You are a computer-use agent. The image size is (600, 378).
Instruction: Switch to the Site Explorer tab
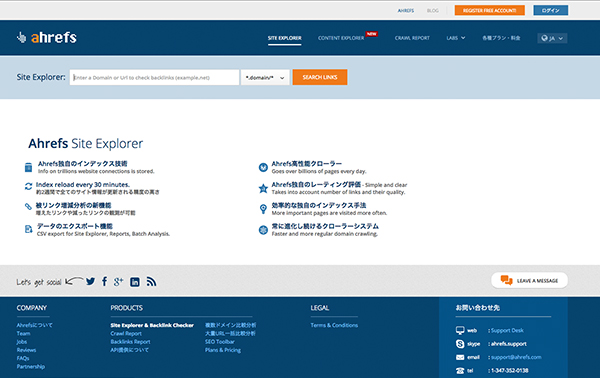(284, 38)
